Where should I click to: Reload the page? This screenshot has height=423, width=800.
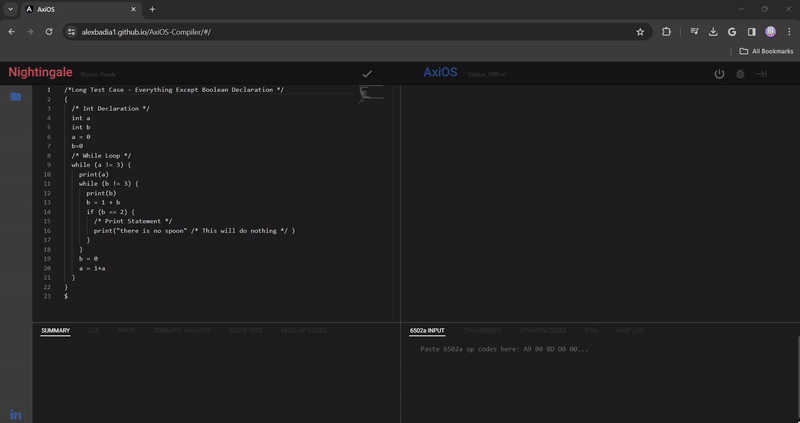pos(48,32)
